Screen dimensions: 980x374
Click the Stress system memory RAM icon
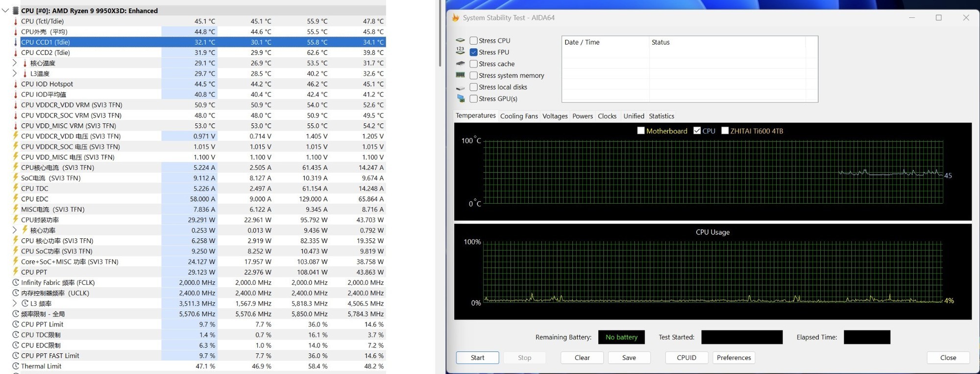pos(460,75)
